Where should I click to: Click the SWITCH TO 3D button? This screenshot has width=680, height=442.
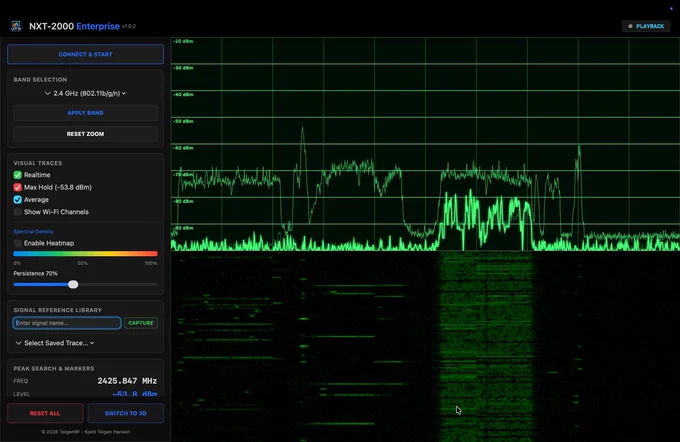[126, 413]
